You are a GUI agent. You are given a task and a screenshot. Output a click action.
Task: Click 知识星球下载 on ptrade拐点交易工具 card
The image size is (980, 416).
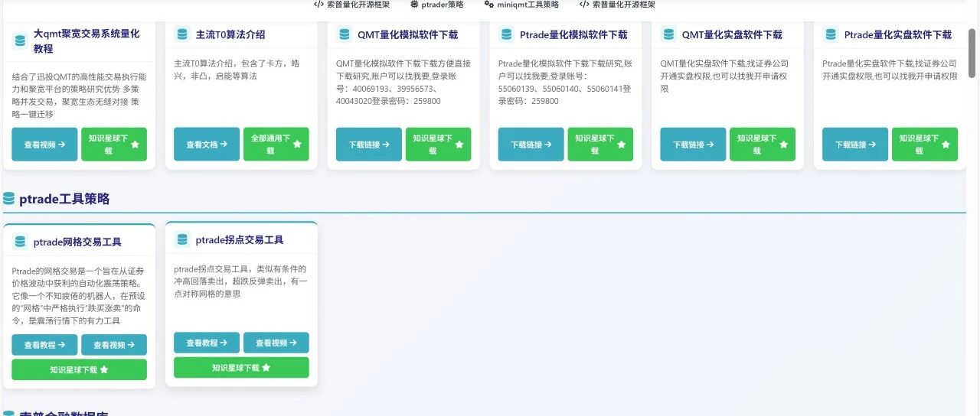pyautogui.click(x=241, y=367)
